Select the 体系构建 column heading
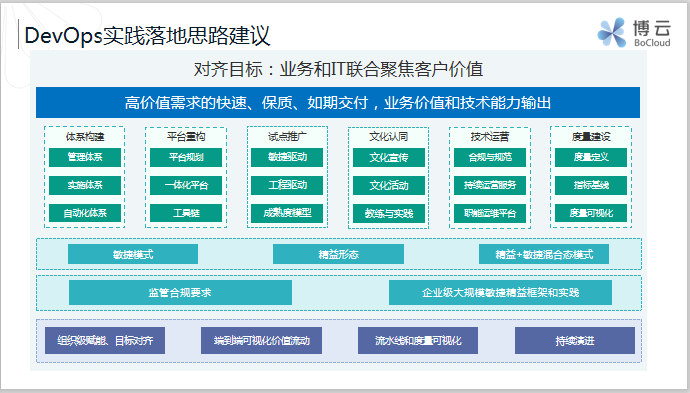Viewport: 690px width, 393px height. tap(85, 136)
